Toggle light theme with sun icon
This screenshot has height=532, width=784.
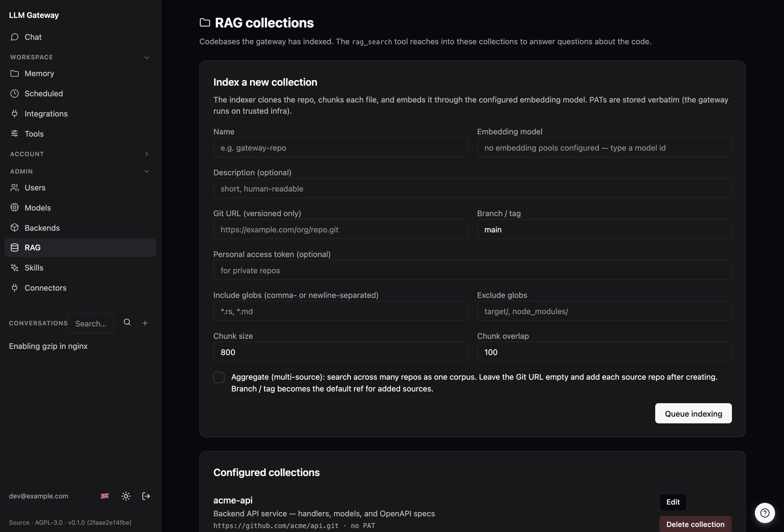pos(126,496)
